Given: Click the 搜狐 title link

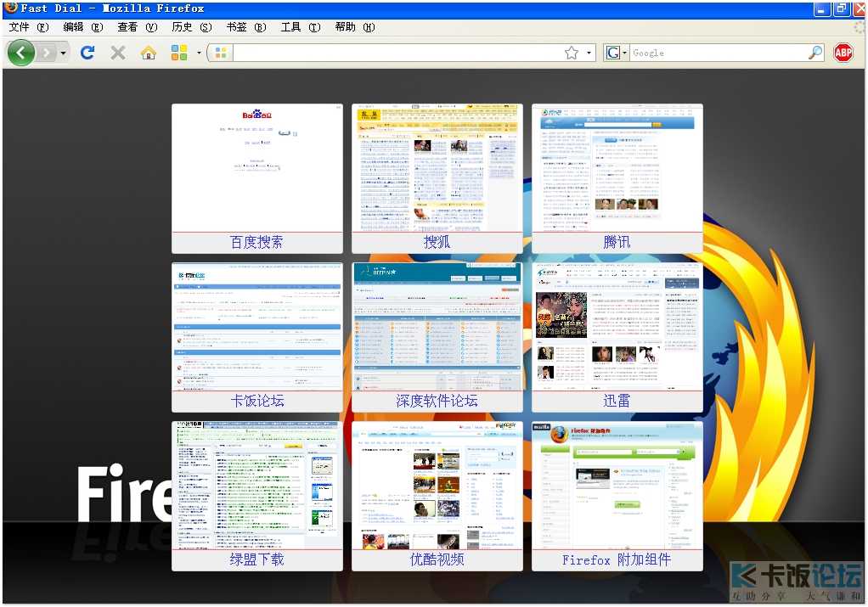Looking at the screenshot, I should pos(437,242).
